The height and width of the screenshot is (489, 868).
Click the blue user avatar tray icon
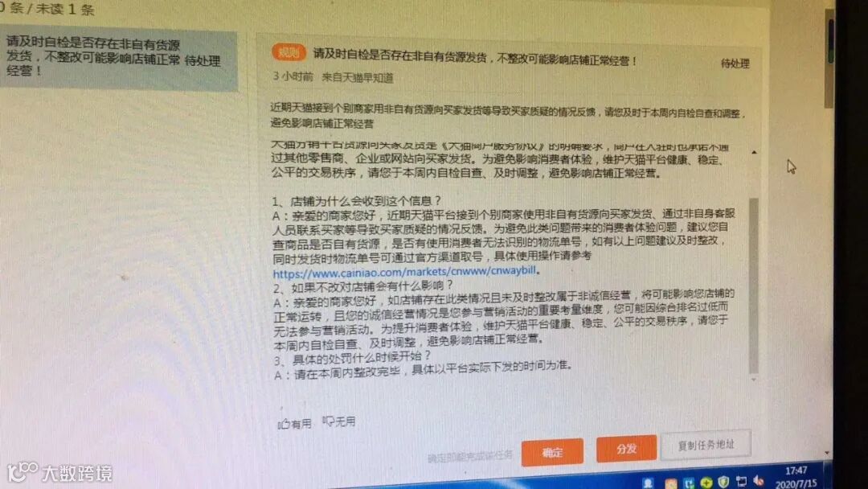coord(648,484)
